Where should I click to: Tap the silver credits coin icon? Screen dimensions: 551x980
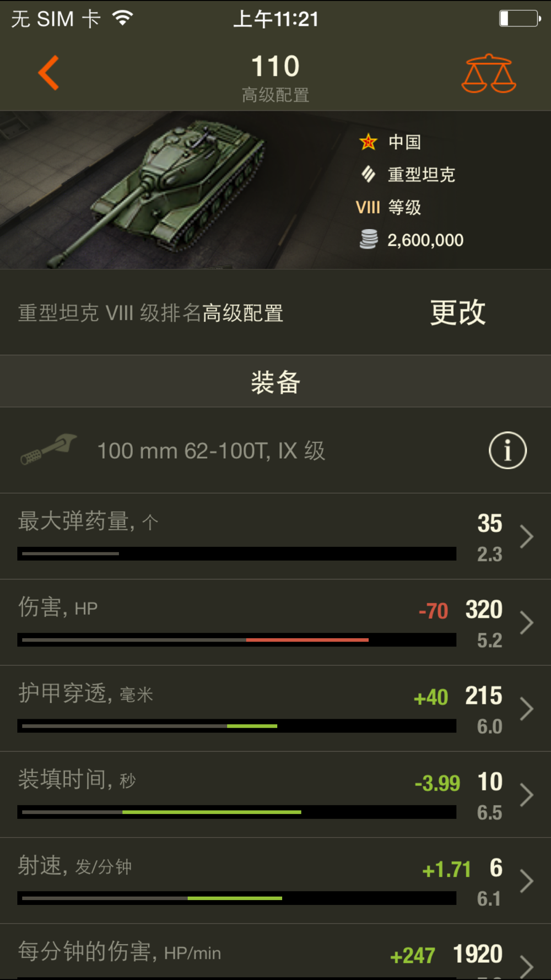pyautogui.click(x=369, y=239)
